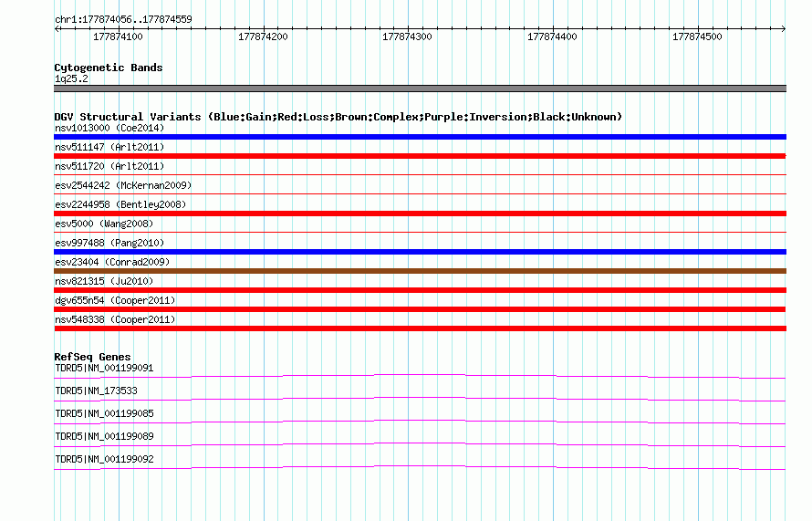This screenshot has height=521, width=812.
Task: Click the thin red line under nsv511720
Action: click(x=420, y=175)
